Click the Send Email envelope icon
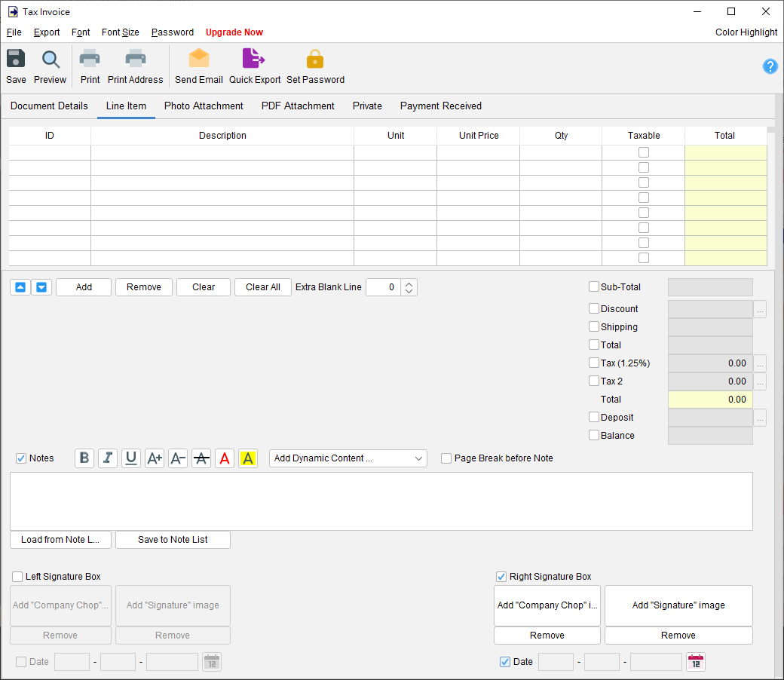 [x=198, y=58]
